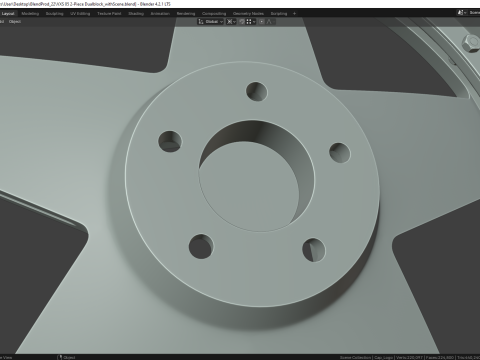This screenshot has height=360, width=480.
Task: Open the scene browse icon dropdown
Action: point(462,13)
